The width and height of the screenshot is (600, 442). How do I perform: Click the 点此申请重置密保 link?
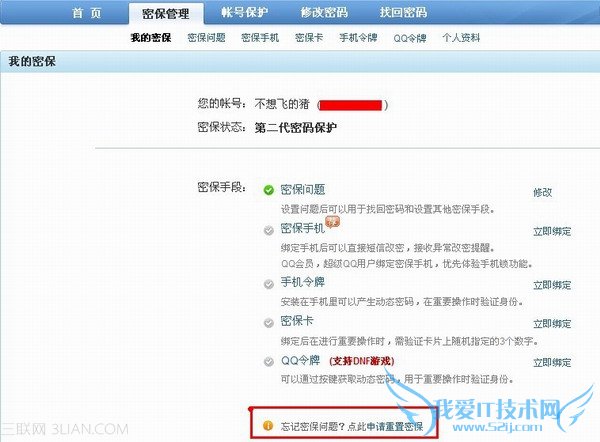click(385, 426)
